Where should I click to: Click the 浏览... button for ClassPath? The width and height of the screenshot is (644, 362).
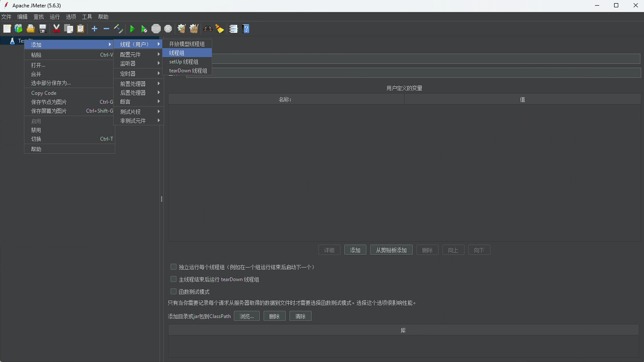click(246, 316)
